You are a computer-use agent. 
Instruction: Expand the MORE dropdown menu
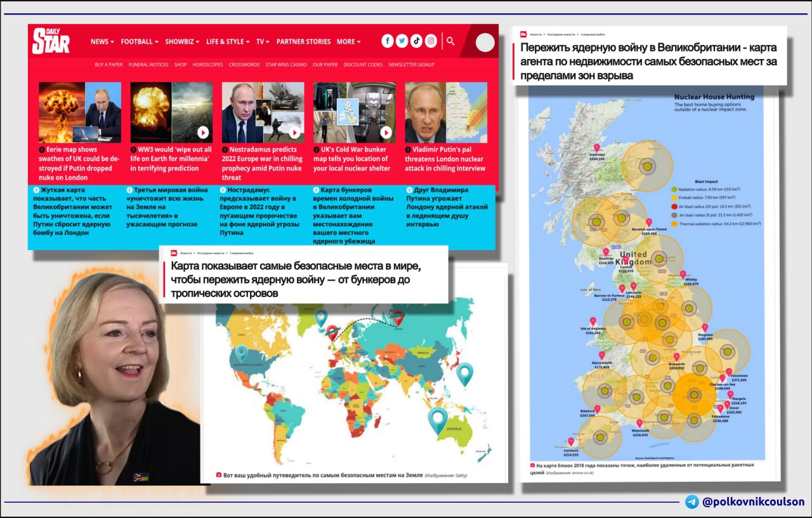(x=348, y=41)
